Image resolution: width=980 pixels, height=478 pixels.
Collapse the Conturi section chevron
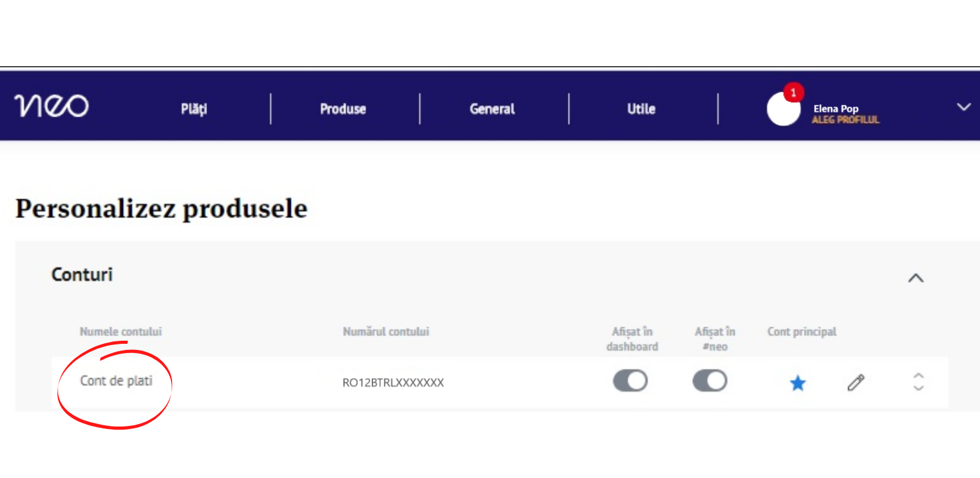pos(916,278)
